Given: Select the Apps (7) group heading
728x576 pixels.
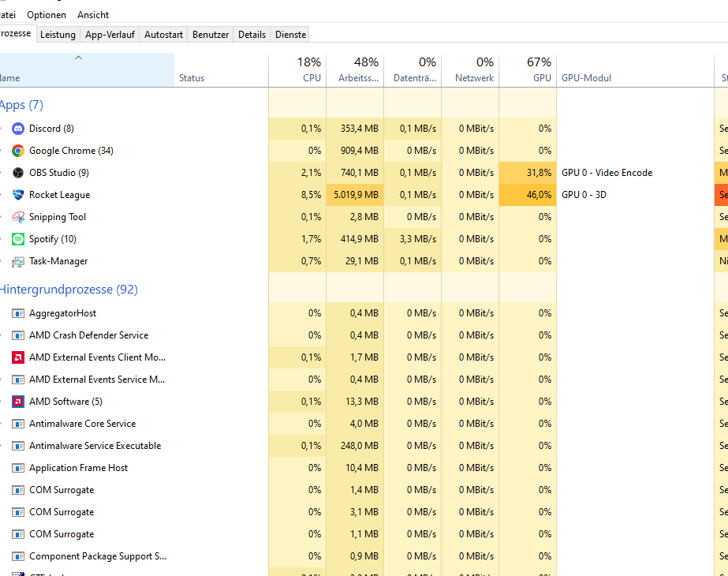Looking at the screenshot, I should tap(21, 105).
